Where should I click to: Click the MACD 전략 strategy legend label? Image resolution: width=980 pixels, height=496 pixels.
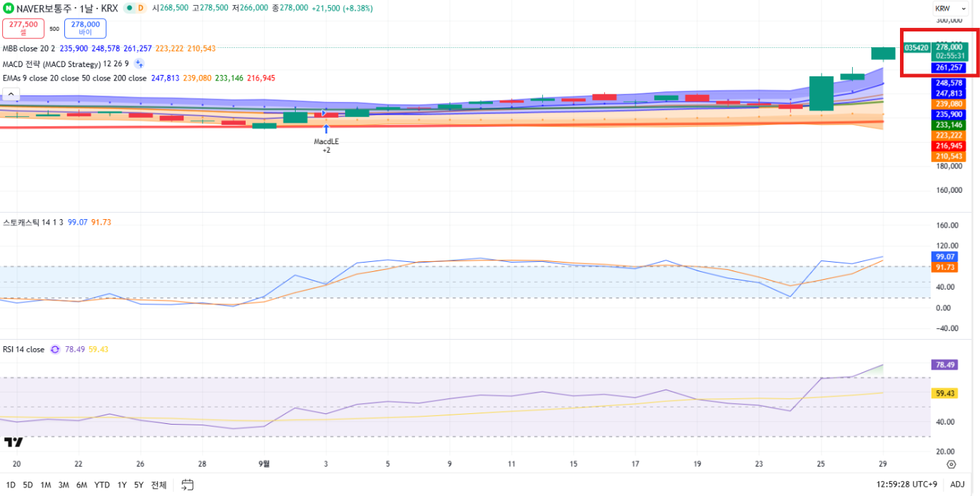66,64
